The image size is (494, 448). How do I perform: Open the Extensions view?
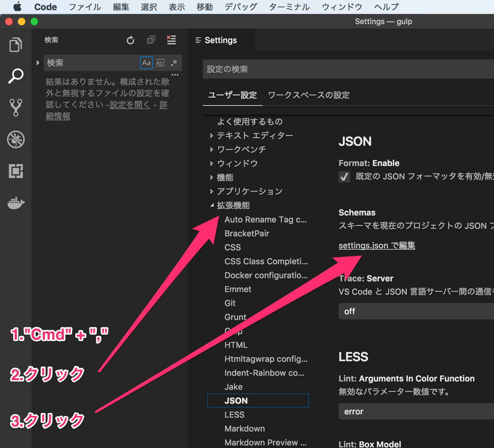[16, 171]
